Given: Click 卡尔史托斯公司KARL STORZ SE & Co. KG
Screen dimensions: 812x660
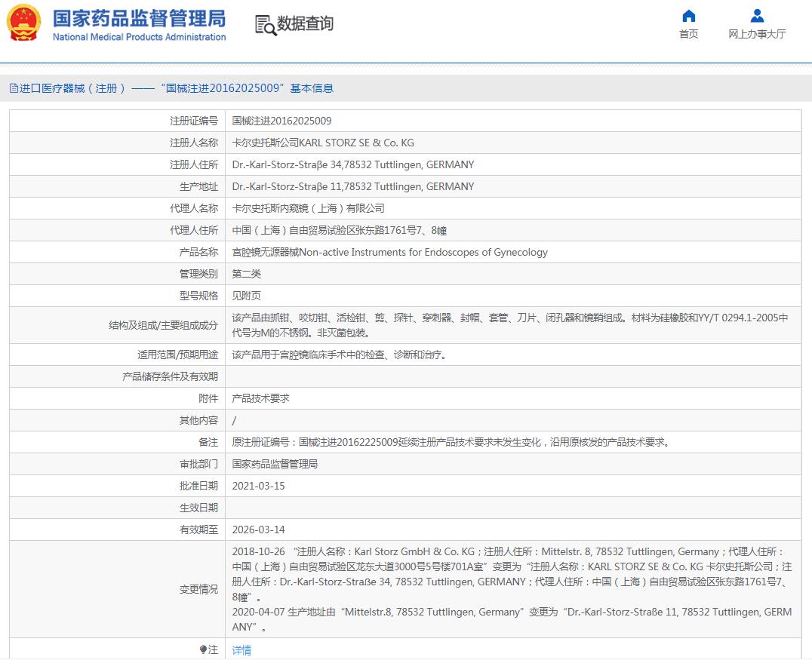Looking at the screenshot, I should coord(323,143).
